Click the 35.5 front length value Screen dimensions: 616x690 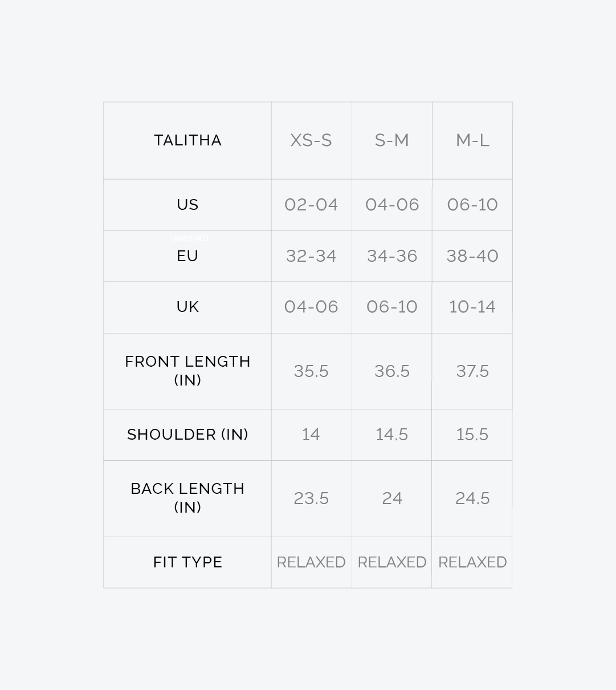[x=311, y=371]
